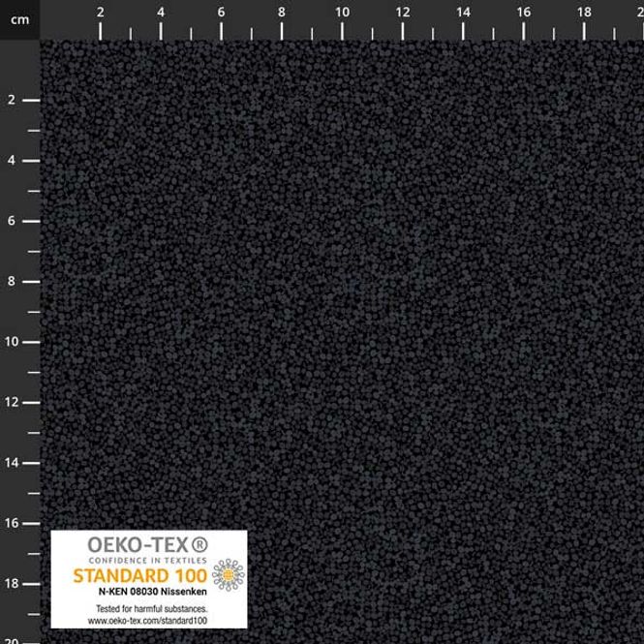
Task: Click the 14 mark on the top ruler
Action: click(463, 13)
